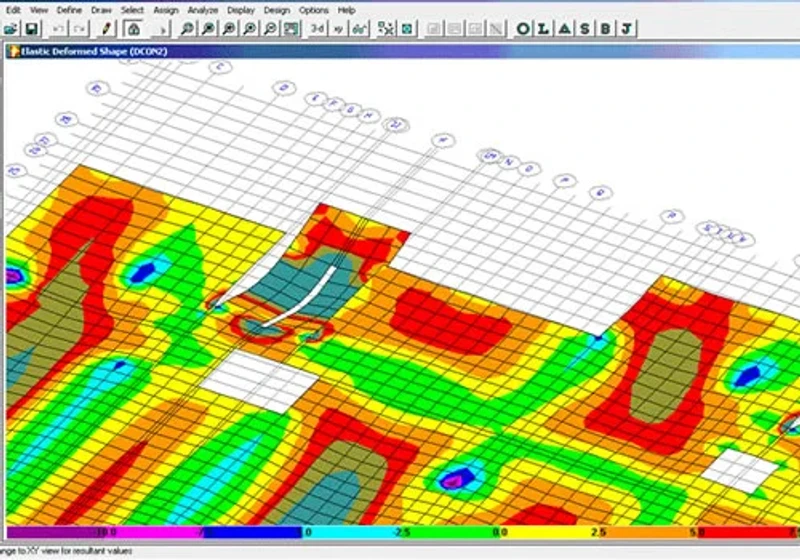Screen dimensions: 800x560
Task: Click the triangle A toolbar button
Action: [x=564, y=29]
